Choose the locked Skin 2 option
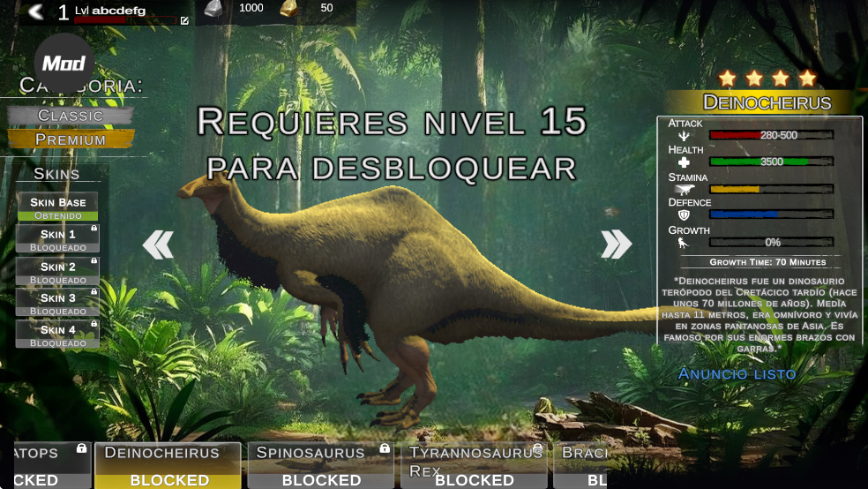This screenshot has width=868, height=489. click(57, 271)
